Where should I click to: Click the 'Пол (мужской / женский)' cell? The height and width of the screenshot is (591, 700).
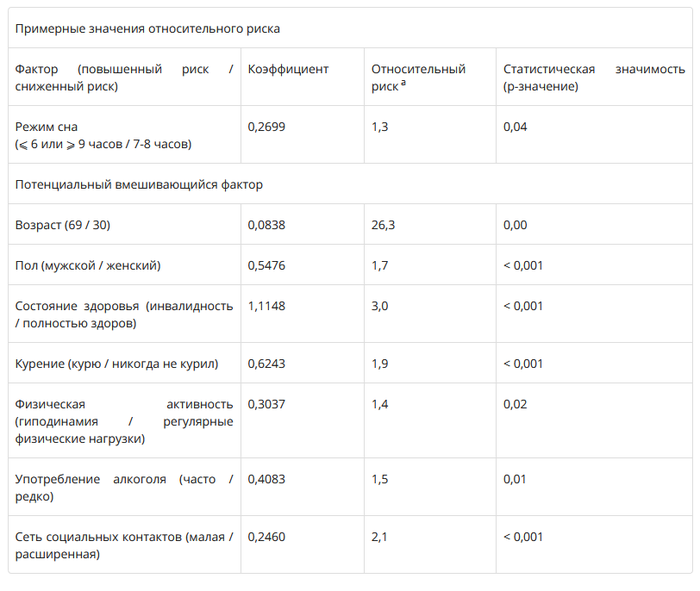pos(88,265)
